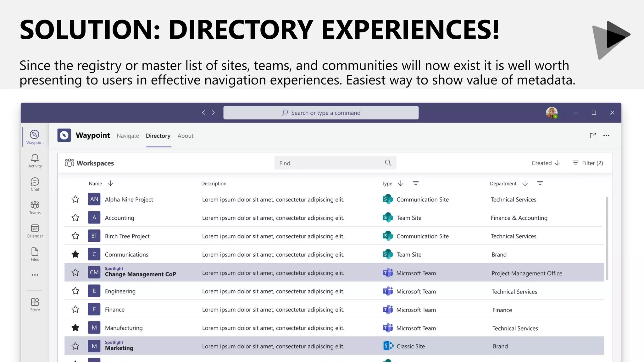The image size is (644, 362).
Task: Open Teams in the sidebar
Action: coord(35,208)
